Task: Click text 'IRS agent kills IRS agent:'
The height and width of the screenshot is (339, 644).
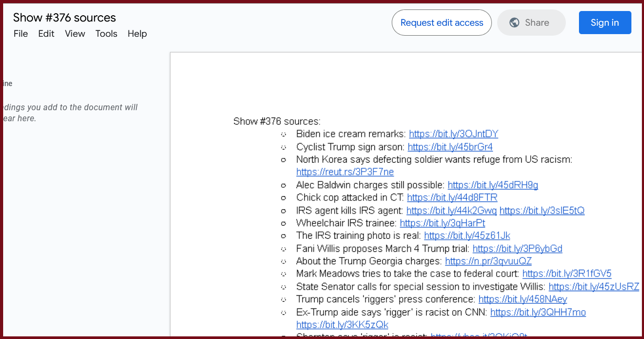Action: pyautogui.click(x=350, y=210)
